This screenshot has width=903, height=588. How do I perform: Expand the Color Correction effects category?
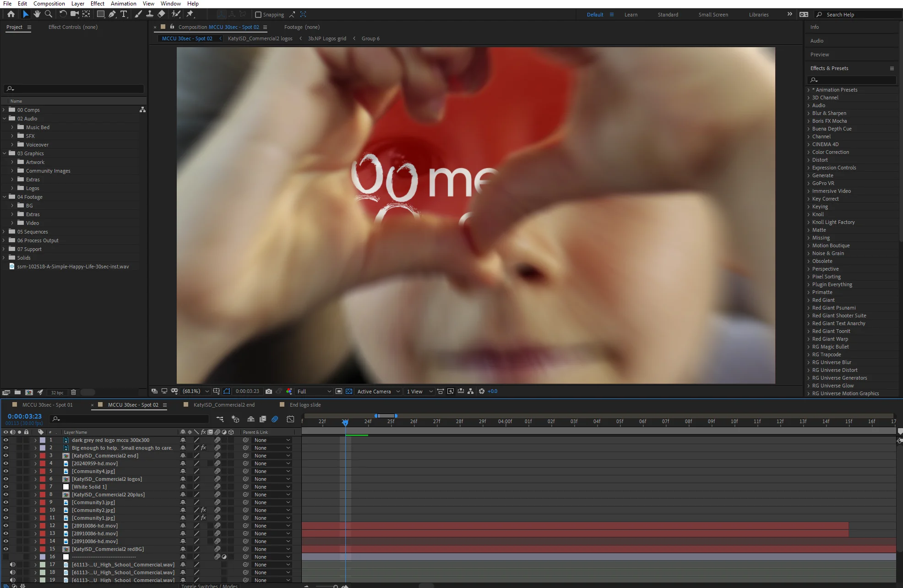pyautogui.click(x=808, y=152)
